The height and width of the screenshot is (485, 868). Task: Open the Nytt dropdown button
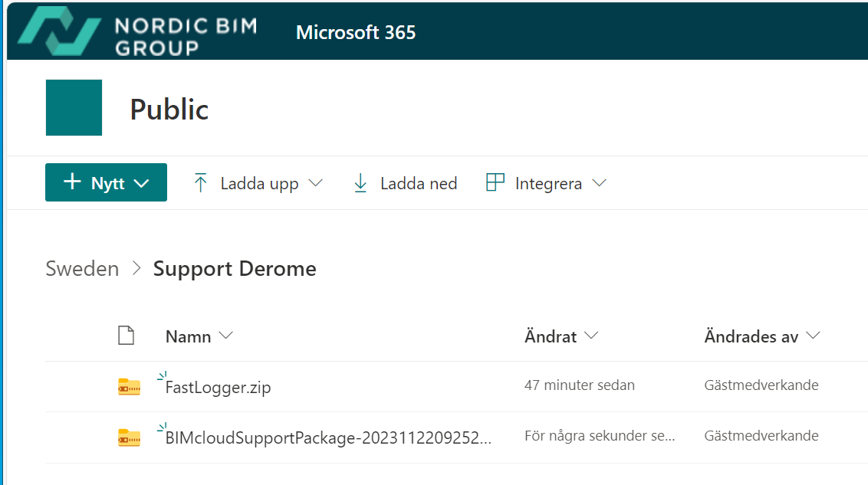coord(106,183)
